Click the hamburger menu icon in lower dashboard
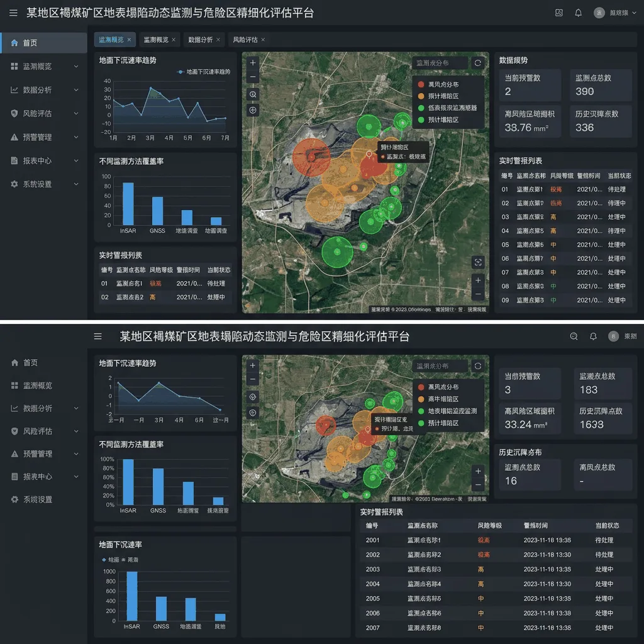This screenshot has height=644, width=644. pos(97,336)
